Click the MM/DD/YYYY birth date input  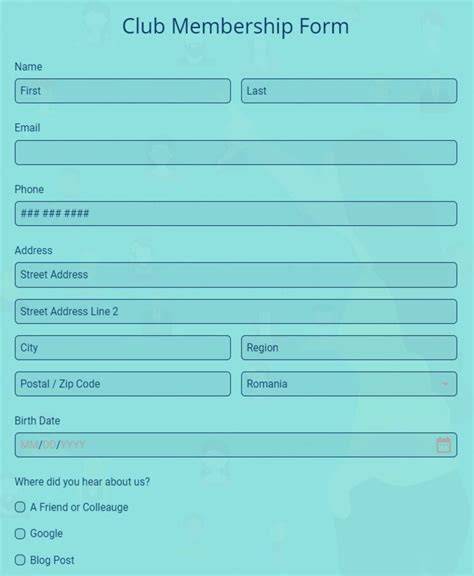point(236,445)
